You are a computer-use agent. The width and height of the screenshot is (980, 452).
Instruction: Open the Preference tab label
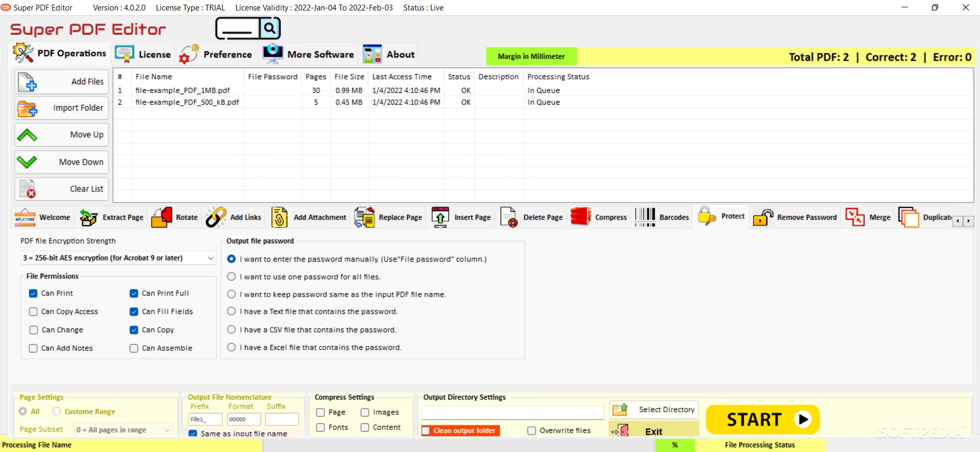(x=228, y=54)
